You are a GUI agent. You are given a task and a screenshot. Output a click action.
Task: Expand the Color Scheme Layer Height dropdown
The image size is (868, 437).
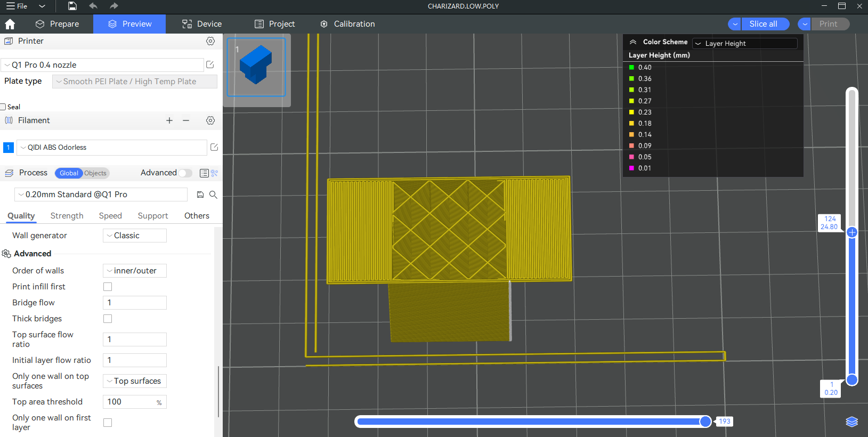(x=745, y=43)
